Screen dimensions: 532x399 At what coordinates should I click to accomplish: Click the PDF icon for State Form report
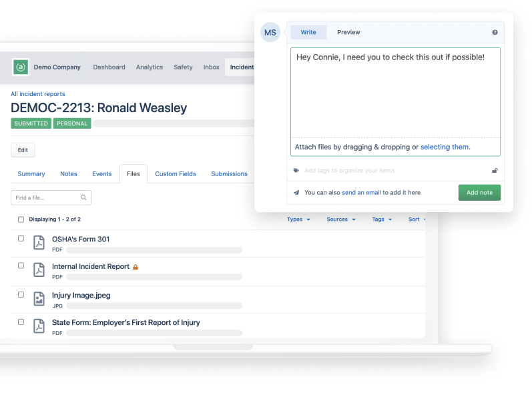tap(39, 326)
